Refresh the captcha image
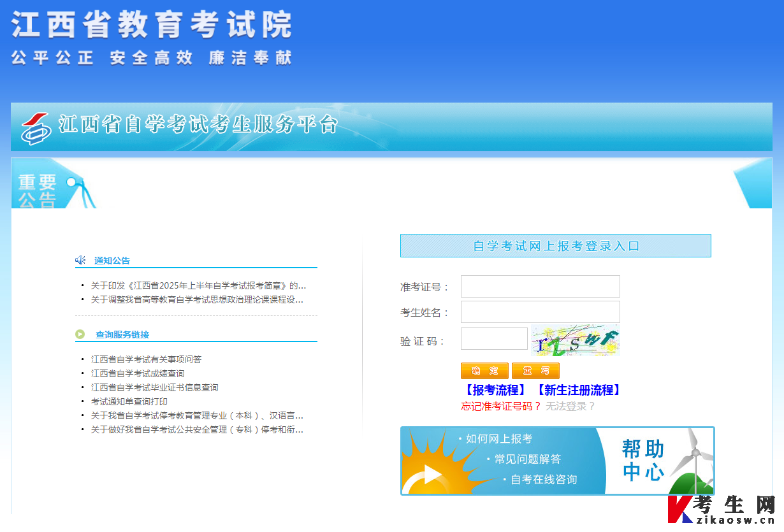Screen dimensions: 784x532 576,340
